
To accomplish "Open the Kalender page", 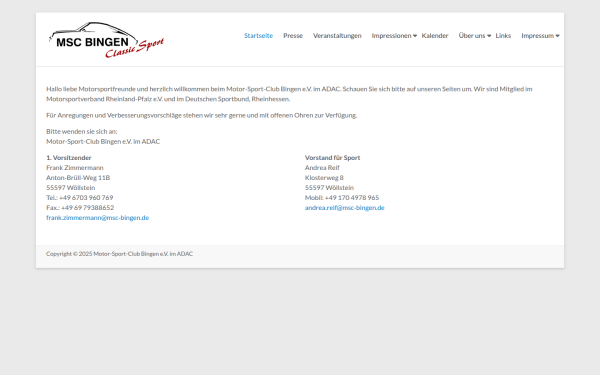I will pyautogui.click(x=435, y=36).
